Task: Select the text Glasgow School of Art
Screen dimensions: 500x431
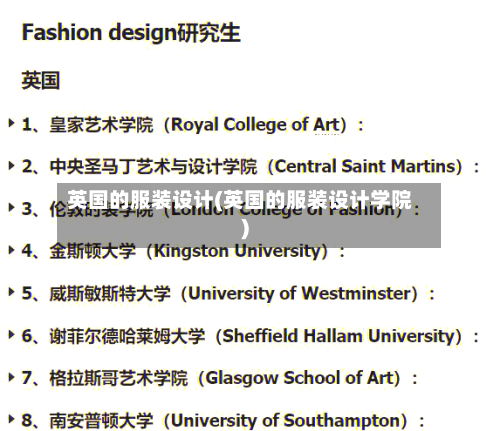Action: pos(299,378)
